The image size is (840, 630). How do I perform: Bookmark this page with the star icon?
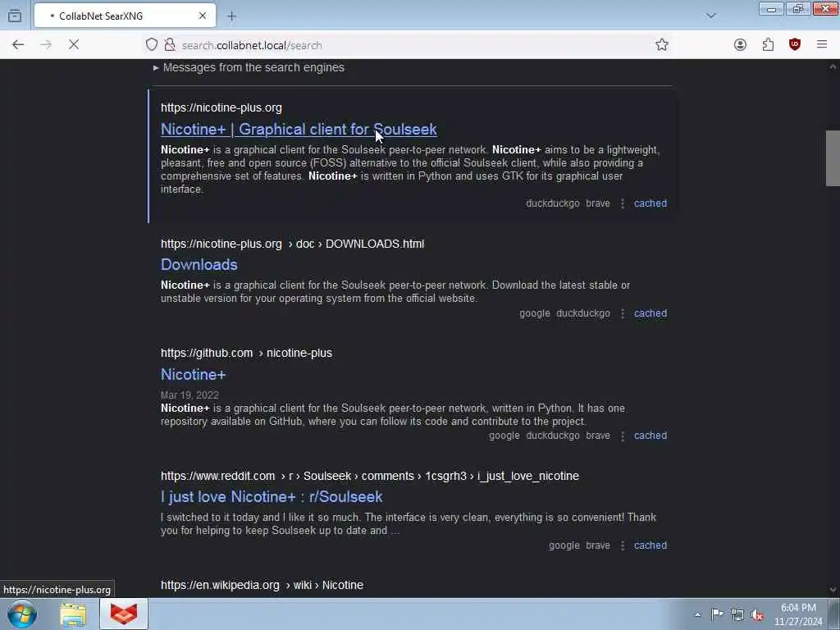pos(662,45)
